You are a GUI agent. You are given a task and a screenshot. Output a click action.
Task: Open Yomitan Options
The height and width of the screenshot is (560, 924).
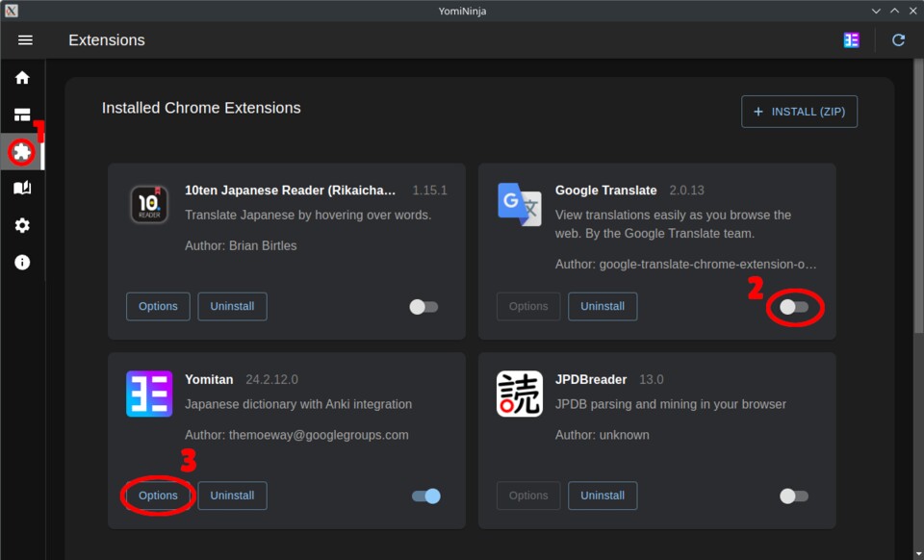(158, 496)
